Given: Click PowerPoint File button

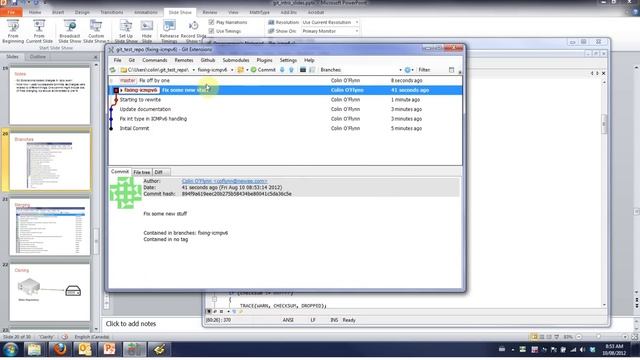Looking at the screenshot, I should click(x=11, y=12).
